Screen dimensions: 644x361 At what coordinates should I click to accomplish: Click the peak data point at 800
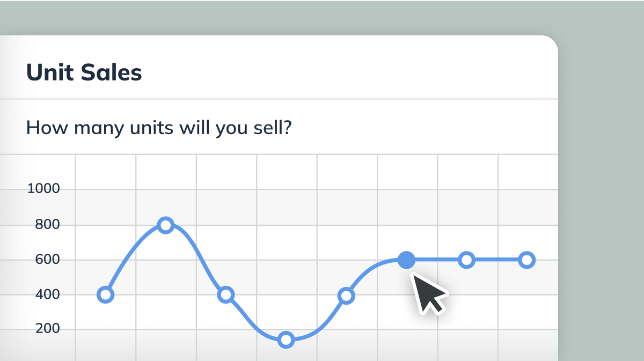point(166,225)
